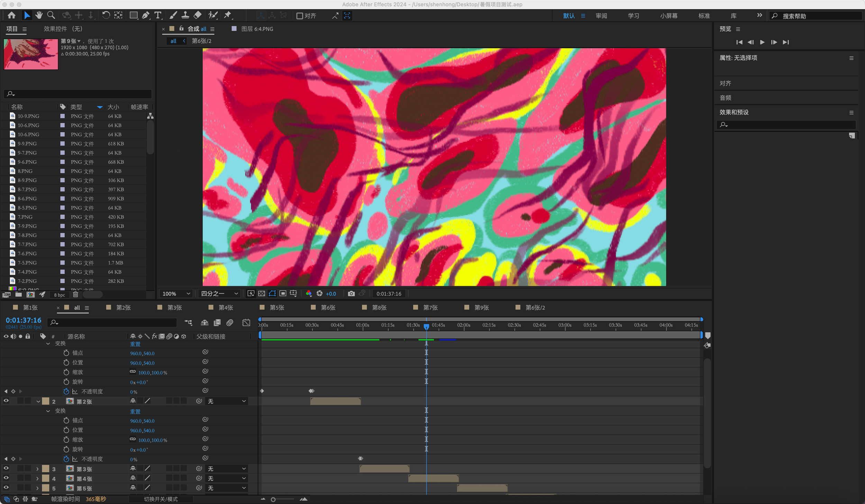Open the 四分之一 resolution dropdown
The height and width of the screenshot is (504, 865).
pyautogui.click(x=220, y=293)
